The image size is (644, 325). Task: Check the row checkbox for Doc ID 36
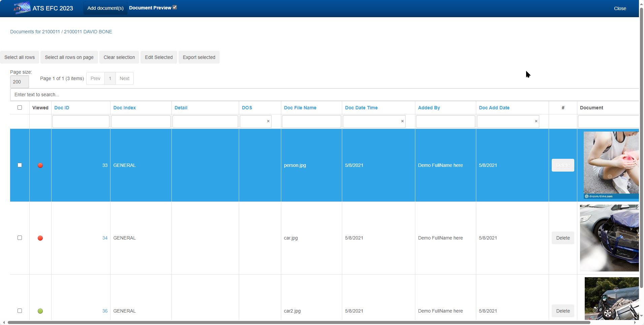coord(20,311)
